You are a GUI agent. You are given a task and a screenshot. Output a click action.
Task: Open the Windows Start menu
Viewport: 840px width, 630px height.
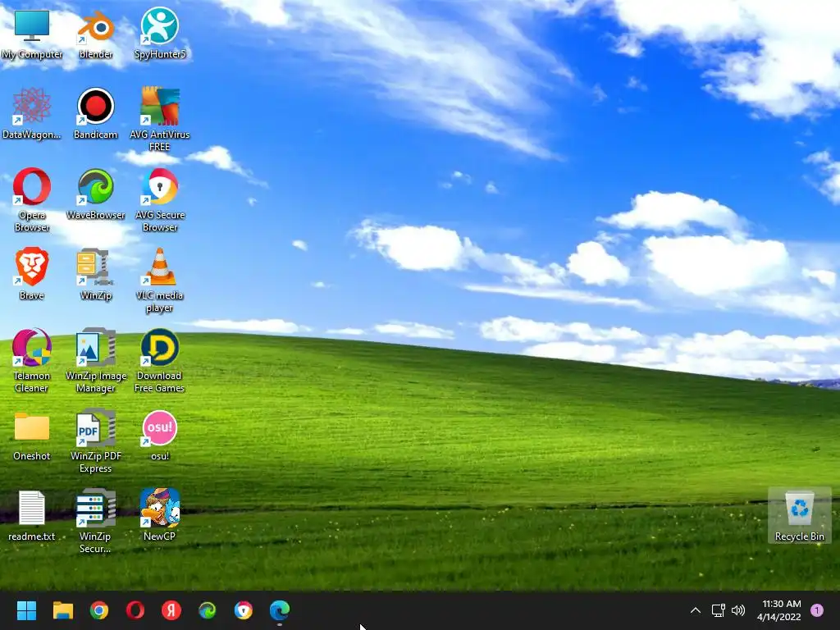coord(26,610)
